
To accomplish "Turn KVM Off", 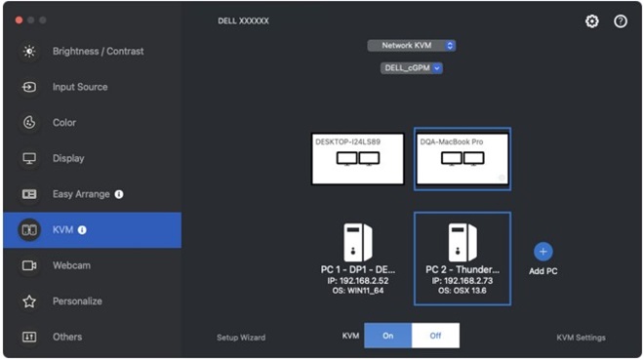I will point(435,336).
